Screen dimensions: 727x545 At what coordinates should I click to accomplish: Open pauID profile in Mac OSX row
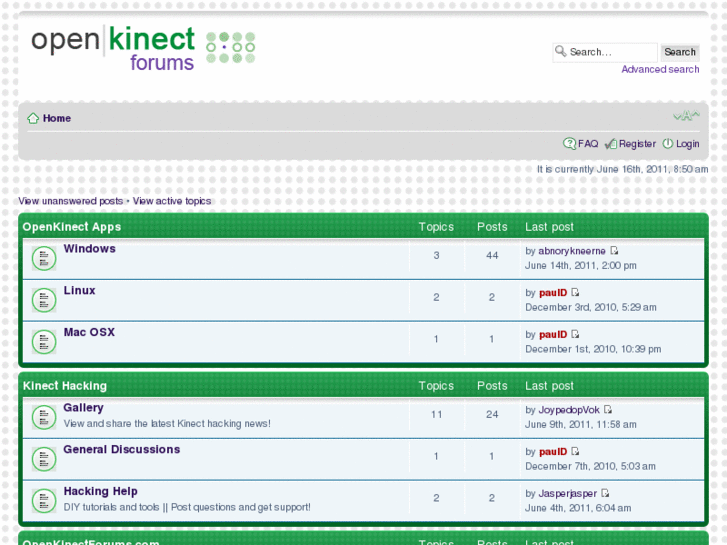tap(553, 334)
